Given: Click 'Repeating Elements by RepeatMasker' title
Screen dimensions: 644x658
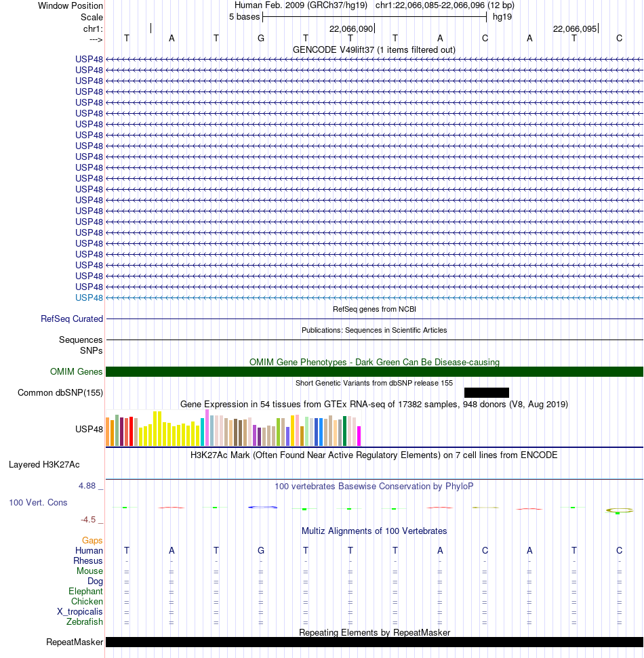Looking at the screenshot, I should [x=374, y=632].
